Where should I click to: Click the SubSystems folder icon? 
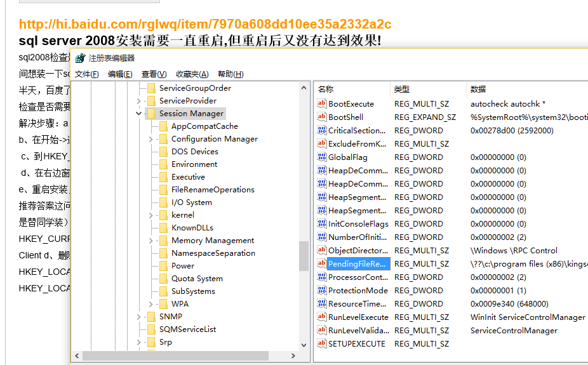[x=163, y=291]
